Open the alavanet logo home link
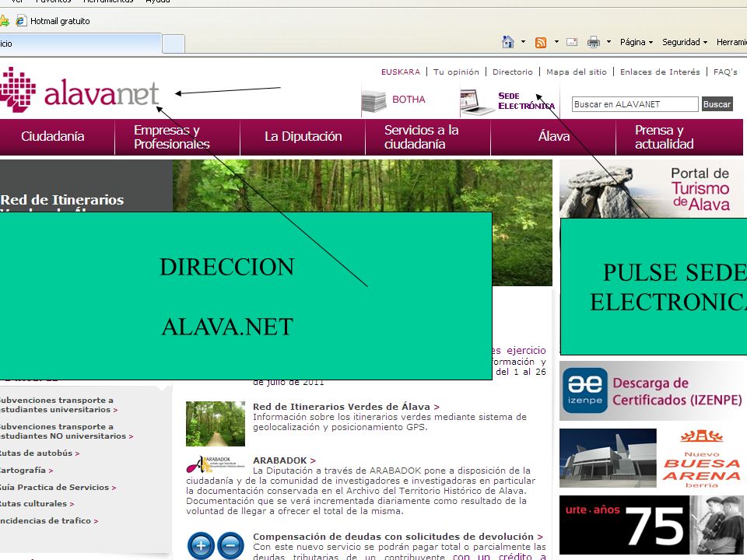The image size is (747, 560). (79, 90)
